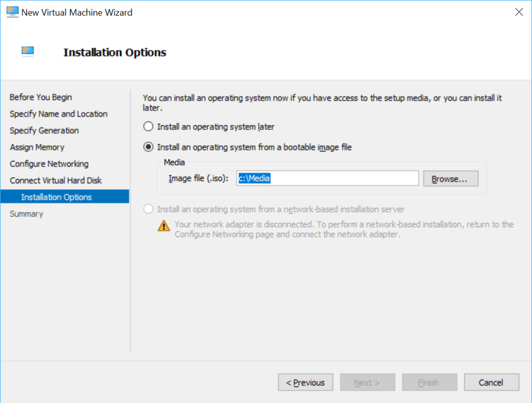This screenshot has width=532, height=403.
Task: Go to Before You Begin page
Action: click(x=41, y=97)
